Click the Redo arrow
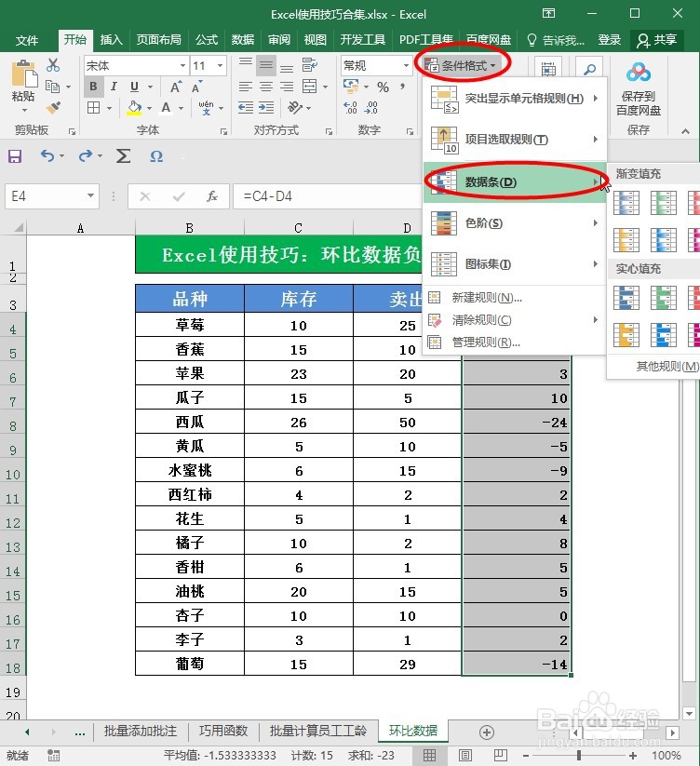The height and width of the screenshot is (766, 700). [x=86, y=155]
